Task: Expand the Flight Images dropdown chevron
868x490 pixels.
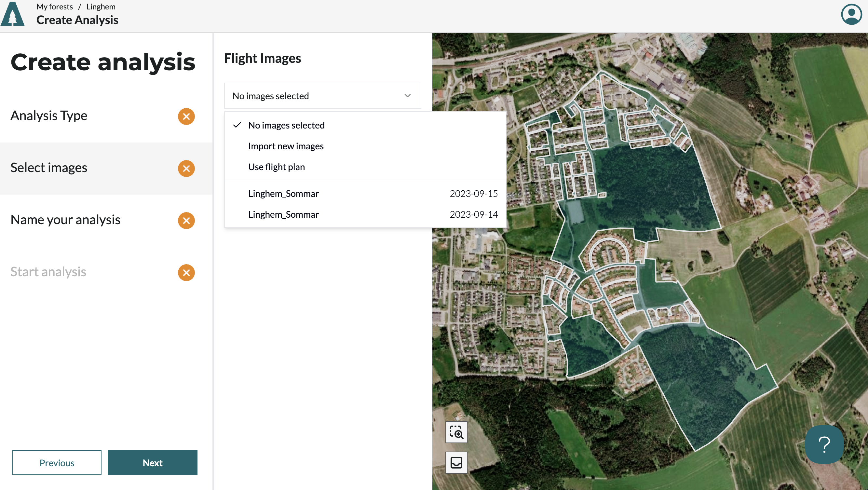Action: coord(407,96)
